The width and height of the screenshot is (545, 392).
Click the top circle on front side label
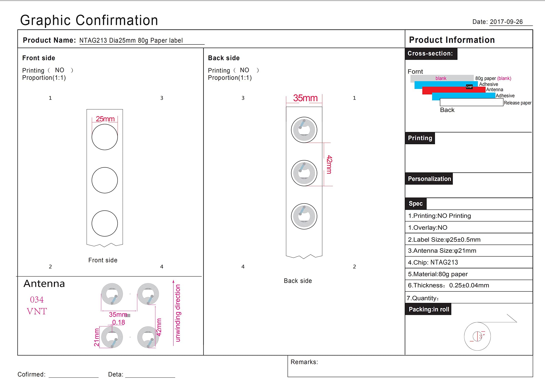point(105,137)
